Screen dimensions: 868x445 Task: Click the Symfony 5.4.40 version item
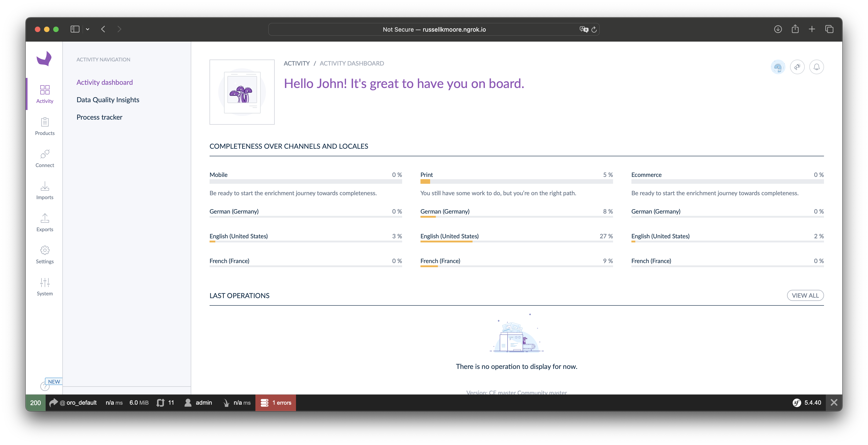[x=807, y=403]
